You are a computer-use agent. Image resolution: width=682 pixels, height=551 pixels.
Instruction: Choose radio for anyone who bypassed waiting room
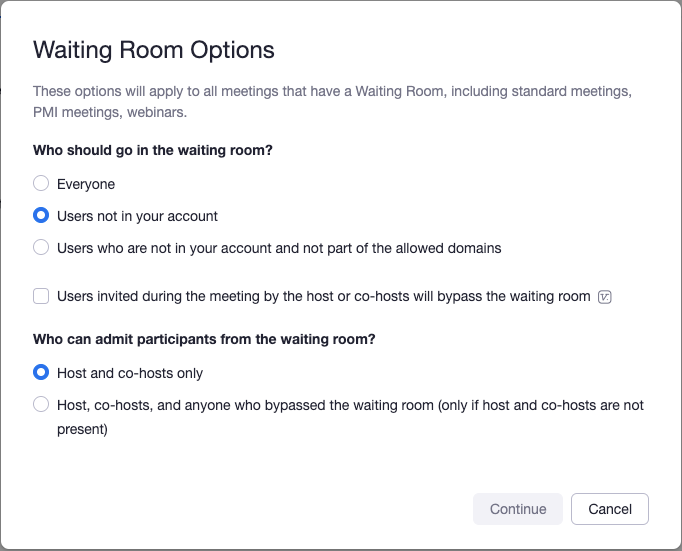(41, 404)
